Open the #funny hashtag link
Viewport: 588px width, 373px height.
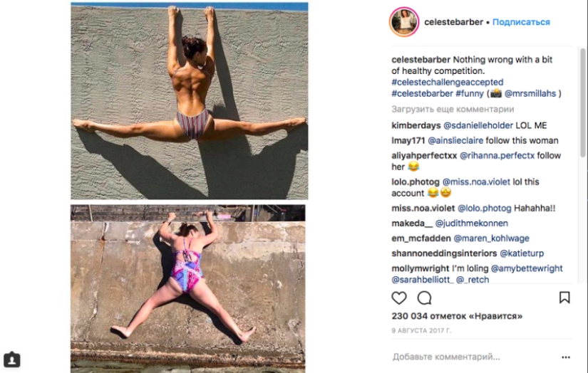coord(470,93)
